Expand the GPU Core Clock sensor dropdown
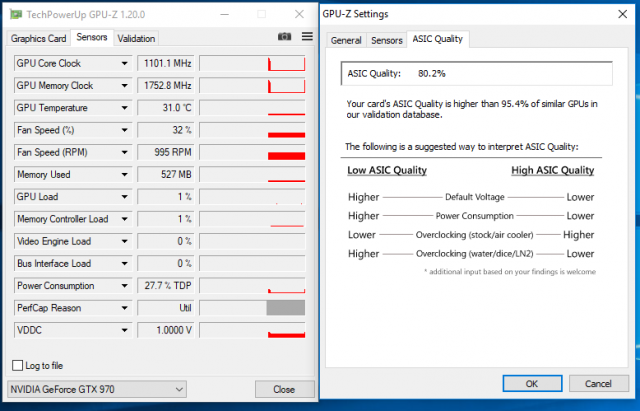The image size is (640, 411). pos(124,64)
